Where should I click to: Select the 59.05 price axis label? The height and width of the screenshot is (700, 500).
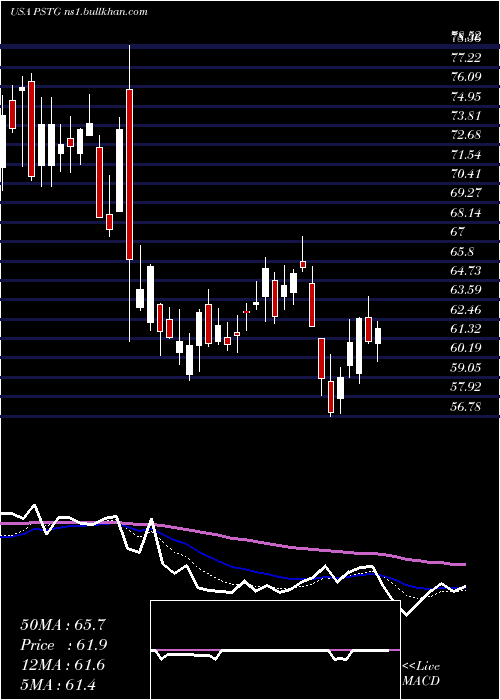click(466, 368)
